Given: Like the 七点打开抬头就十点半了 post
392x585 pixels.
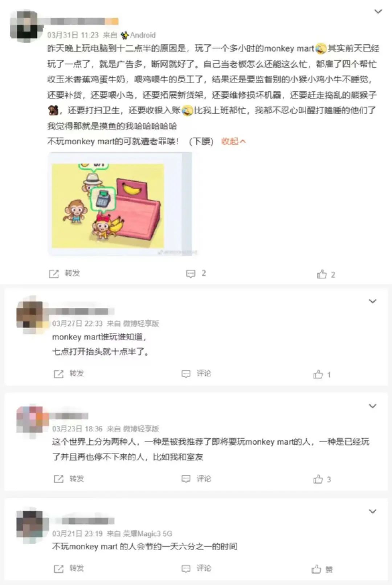Looking at the screenshot, I should coord(322,374).
